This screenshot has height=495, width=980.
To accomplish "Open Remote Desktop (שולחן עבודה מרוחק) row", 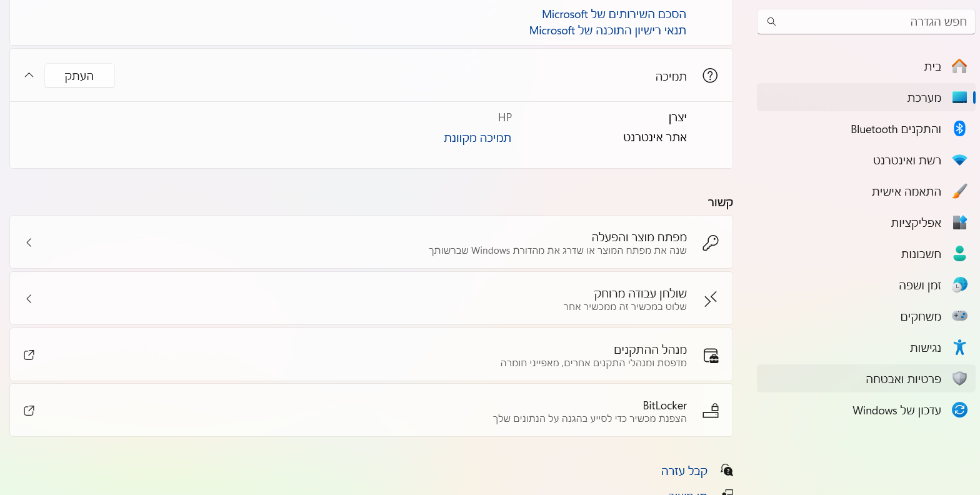I will point(371,299).
